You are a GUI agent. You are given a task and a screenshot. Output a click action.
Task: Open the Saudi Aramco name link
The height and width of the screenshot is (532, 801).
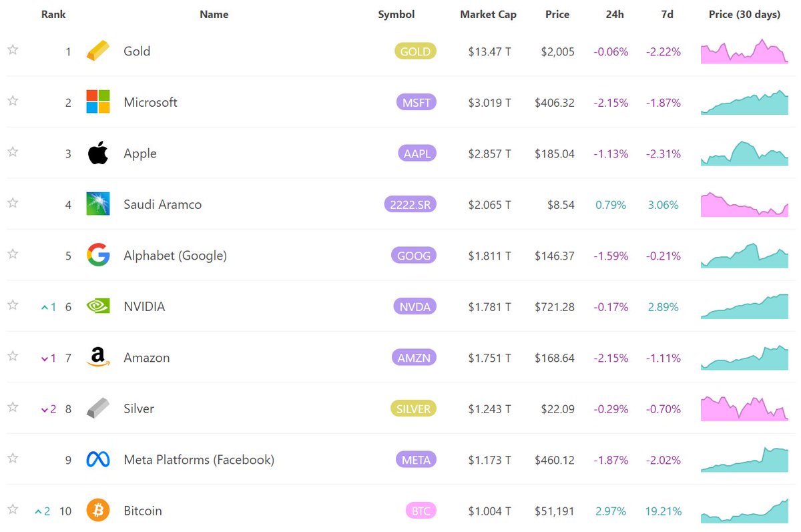(x=162, y=204)
